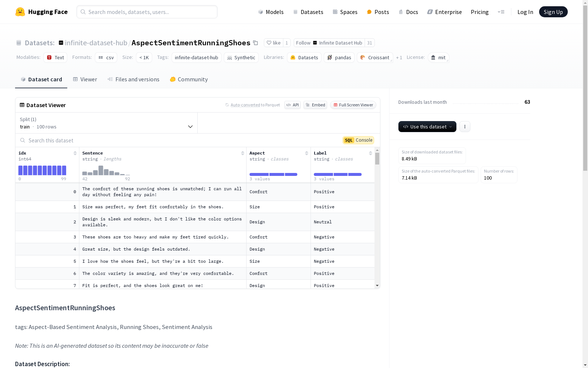This screenshot has height=368, width=588.
Task: Click the Dataset Viewer table icon
Action: tap(22, 105)
